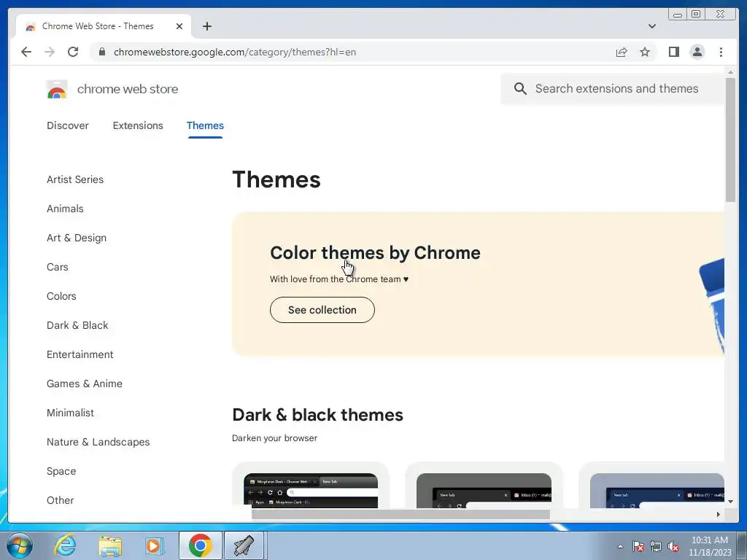
Task: Click the network tray icon
Action: coord(656,546)
